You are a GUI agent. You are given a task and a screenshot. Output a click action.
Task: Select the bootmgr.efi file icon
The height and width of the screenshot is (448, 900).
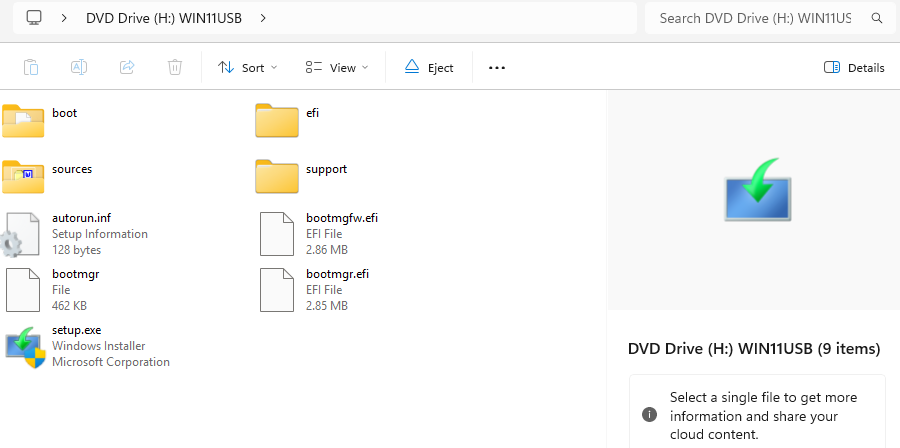tap(277, 290)
